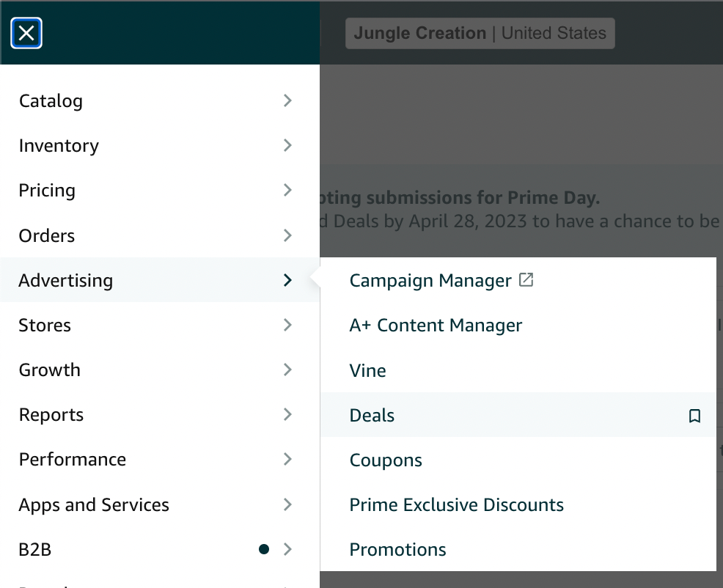Close the navigation menu with X icon
The width and height of the screenshot is (723, 588).
pyautogui.click(x=26, y=33)
